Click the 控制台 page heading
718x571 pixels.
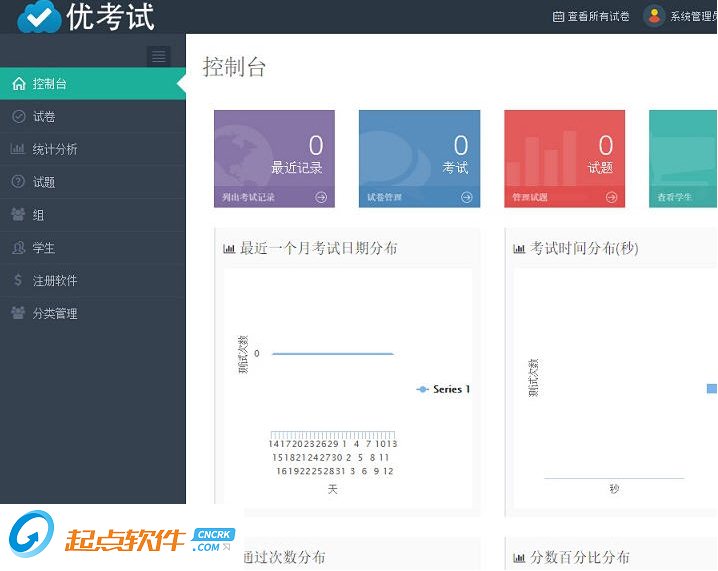coord(234,67)
